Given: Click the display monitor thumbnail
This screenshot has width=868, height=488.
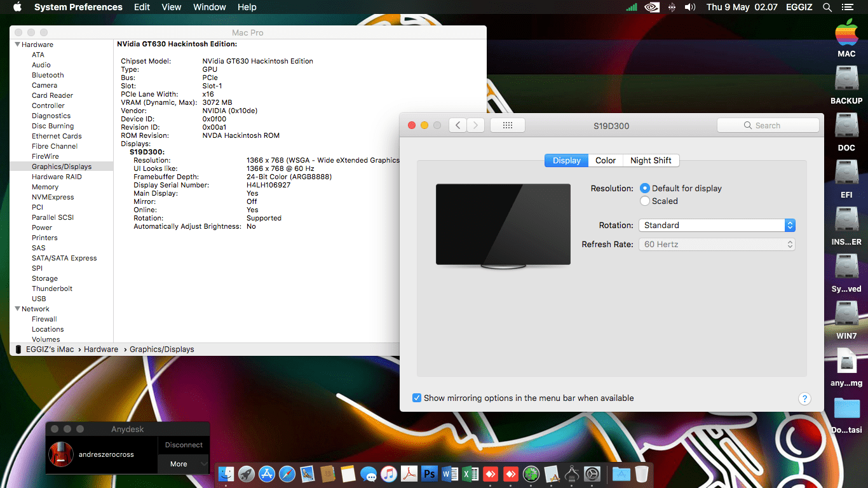Looking at the screenshot, I should coord(503,226).
